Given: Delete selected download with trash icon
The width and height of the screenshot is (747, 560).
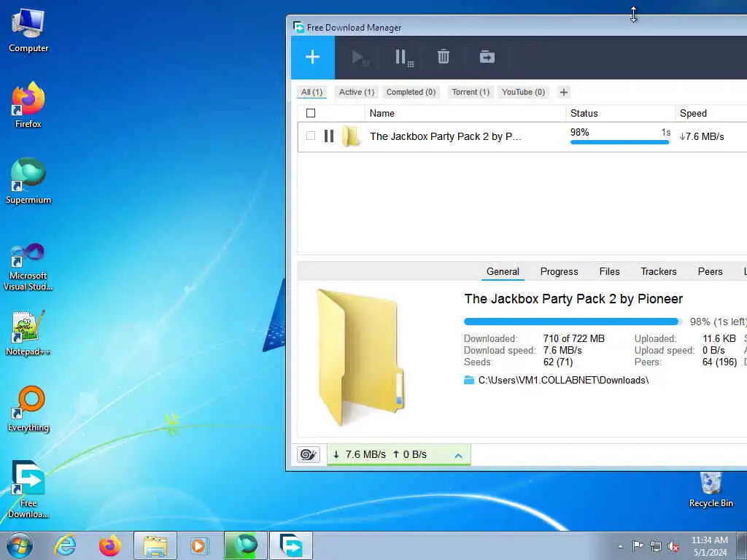Looking at the screenshot, I should point(444,57).
